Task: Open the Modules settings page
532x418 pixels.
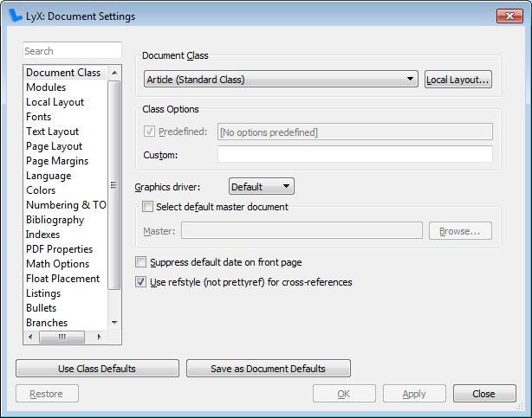Action: pos(66,87)
